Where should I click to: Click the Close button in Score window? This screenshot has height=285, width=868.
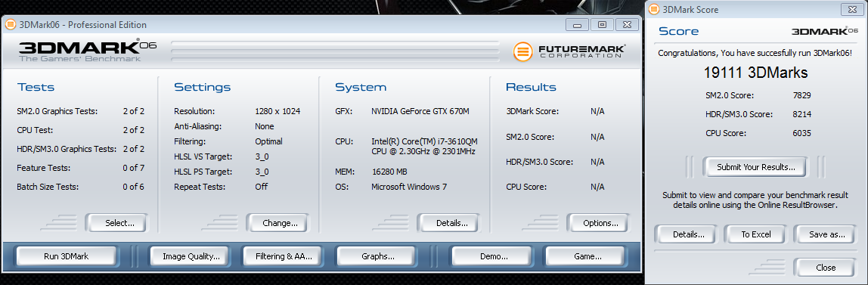tap(826, 268)
